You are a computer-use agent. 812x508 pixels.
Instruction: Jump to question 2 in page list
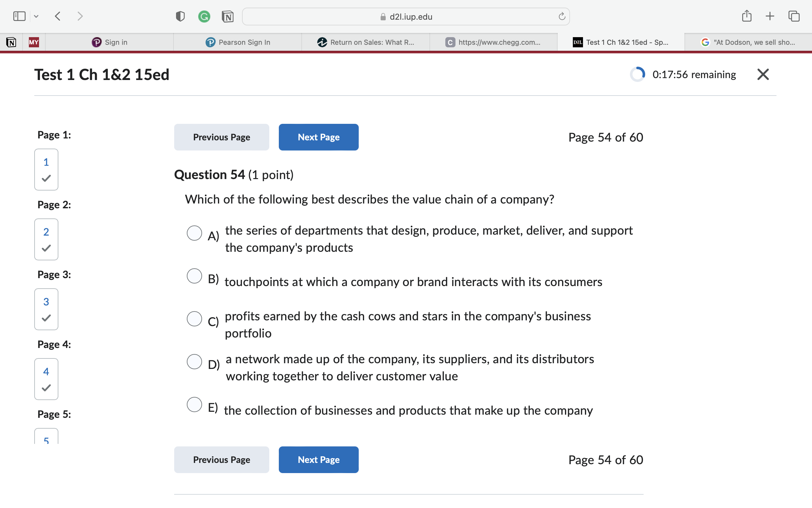click(x=46, y=239)
